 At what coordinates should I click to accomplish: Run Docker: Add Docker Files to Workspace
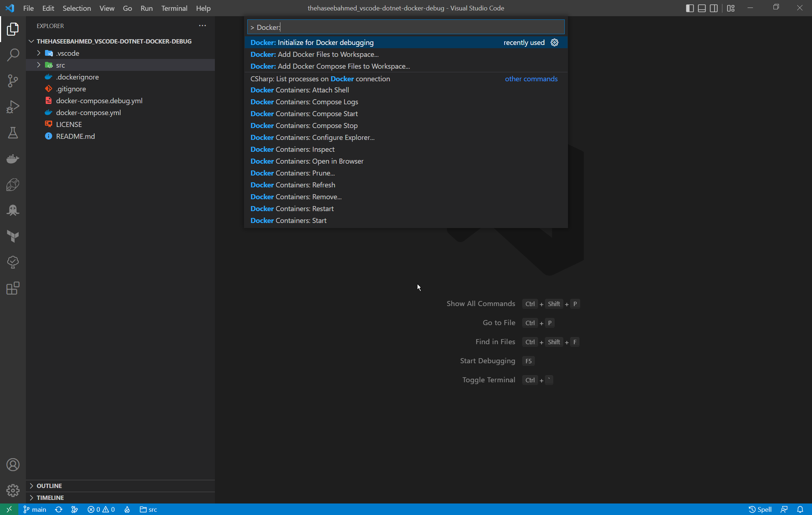pos(314,54)
